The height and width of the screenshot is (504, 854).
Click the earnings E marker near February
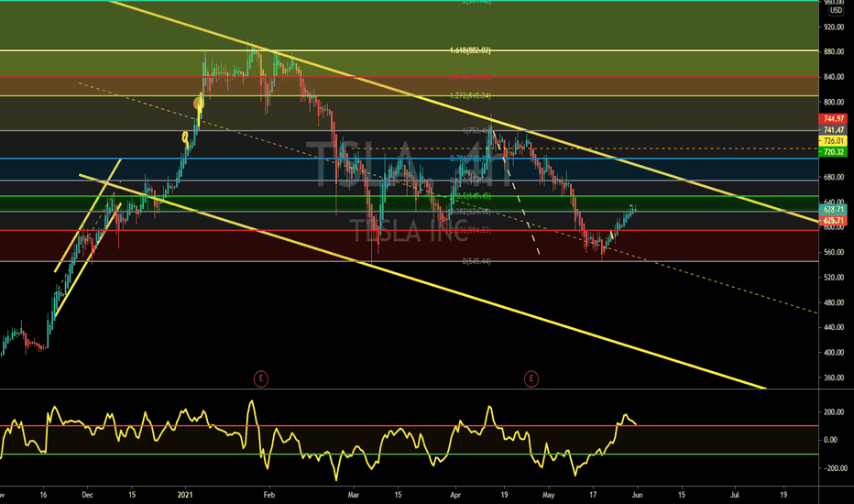261,378
